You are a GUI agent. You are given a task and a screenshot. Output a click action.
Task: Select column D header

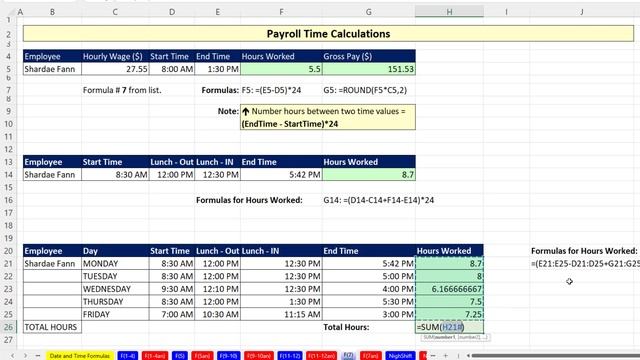click(172, 12)
